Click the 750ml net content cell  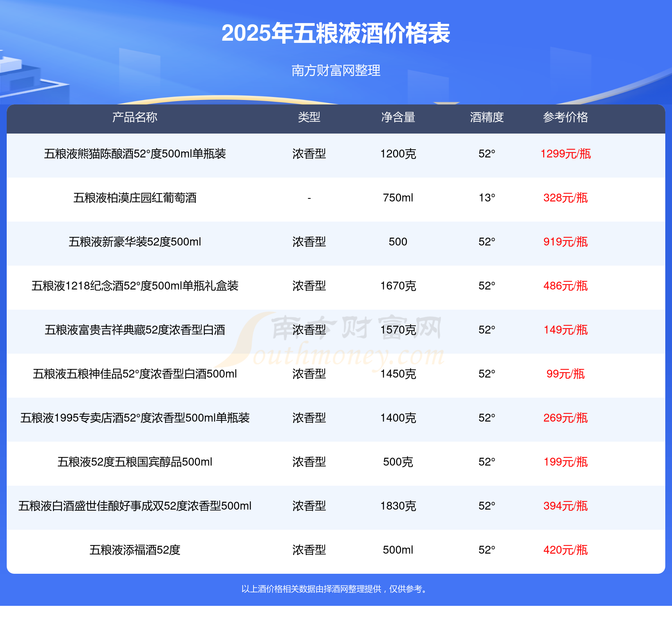[398, 198]
